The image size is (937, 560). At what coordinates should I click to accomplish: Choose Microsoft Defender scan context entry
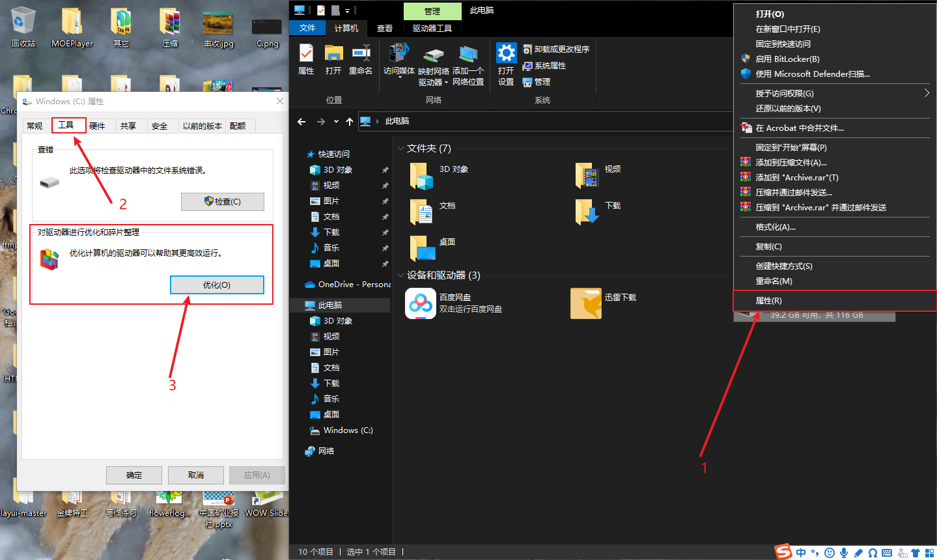tap(835, 74)
